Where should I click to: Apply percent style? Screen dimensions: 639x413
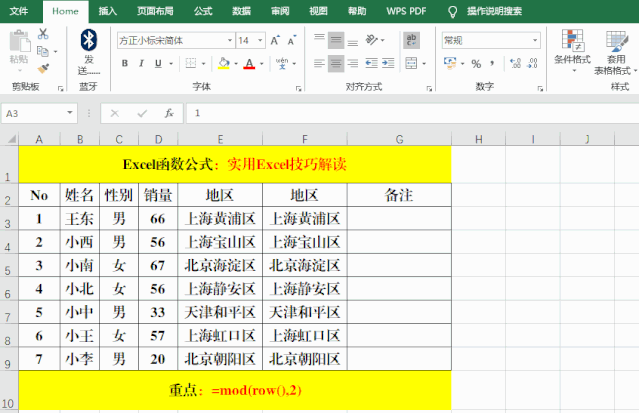coord(476,64)
